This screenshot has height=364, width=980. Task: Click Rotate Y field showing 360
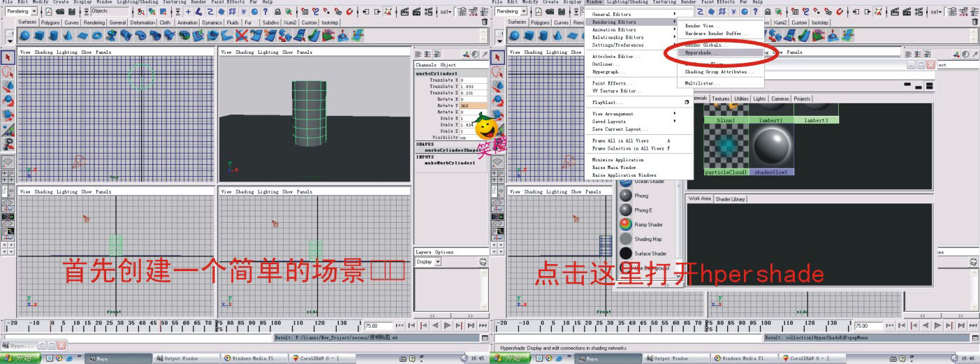point(474,105)
